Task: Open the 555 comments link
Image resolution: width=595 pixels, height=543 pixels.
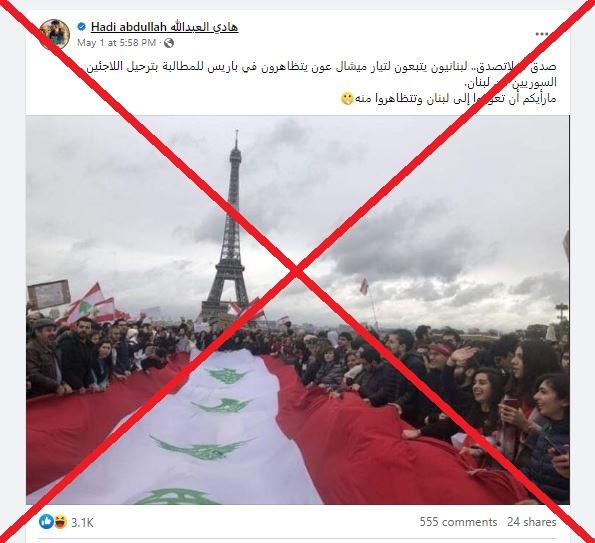Action: pyautogui.click(x=458, y=522)
